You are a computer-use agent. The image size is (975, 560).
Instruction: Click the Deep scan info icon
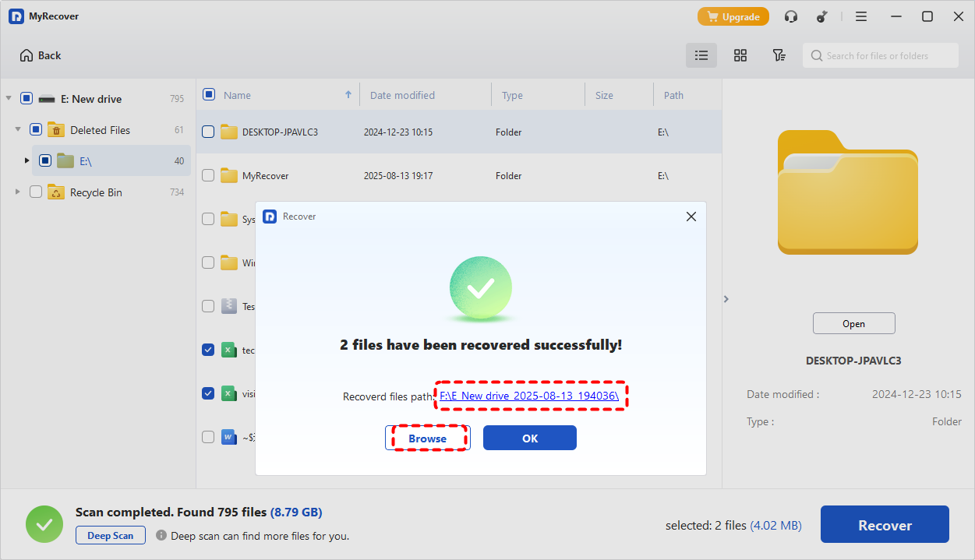[x=161, y=536]
